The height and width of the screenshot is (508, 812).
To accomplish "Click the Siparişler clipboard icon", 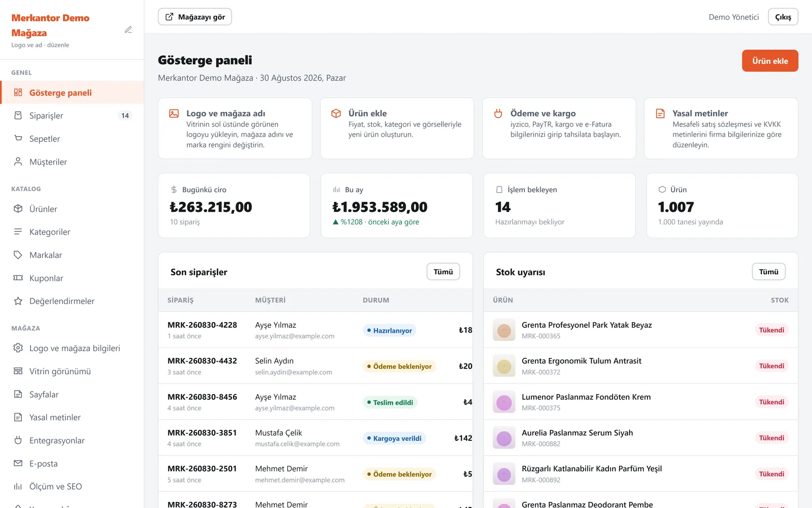I will click(x=18, y=115).
